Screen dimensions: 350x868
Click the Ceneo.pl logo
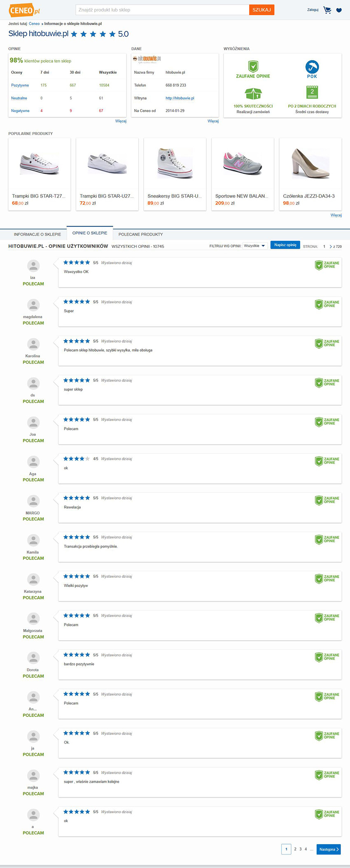(x=25, y=10)
